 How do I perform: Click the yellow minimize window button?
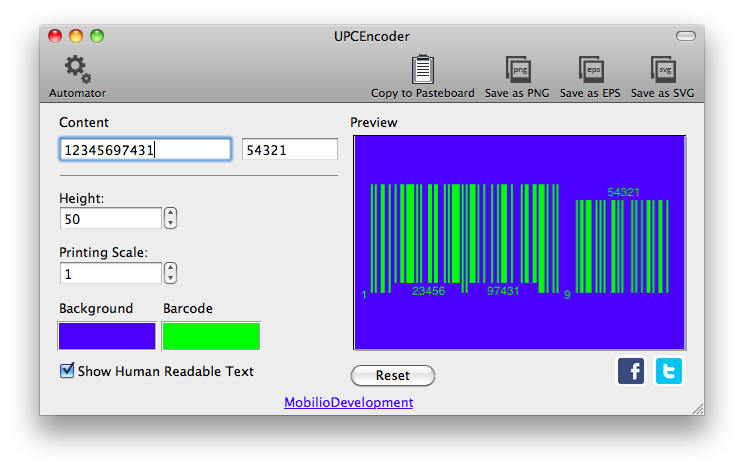(x=76, y=36)
